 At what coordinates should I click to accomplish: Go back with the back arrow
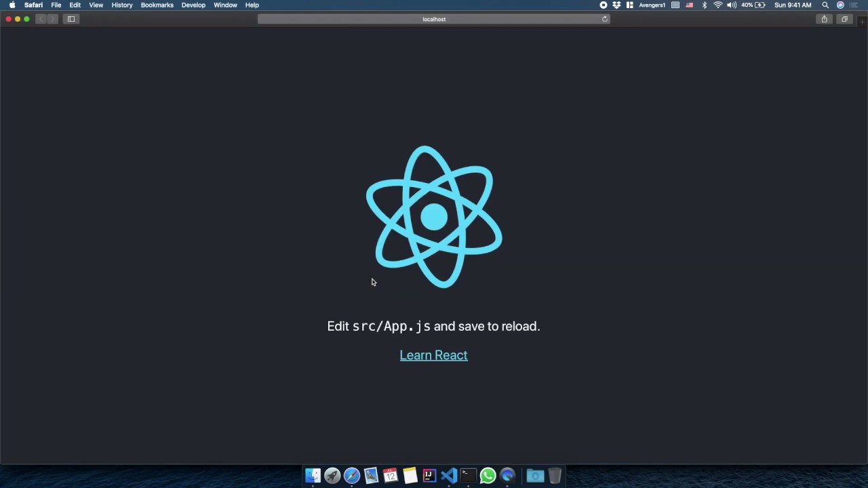41,19
